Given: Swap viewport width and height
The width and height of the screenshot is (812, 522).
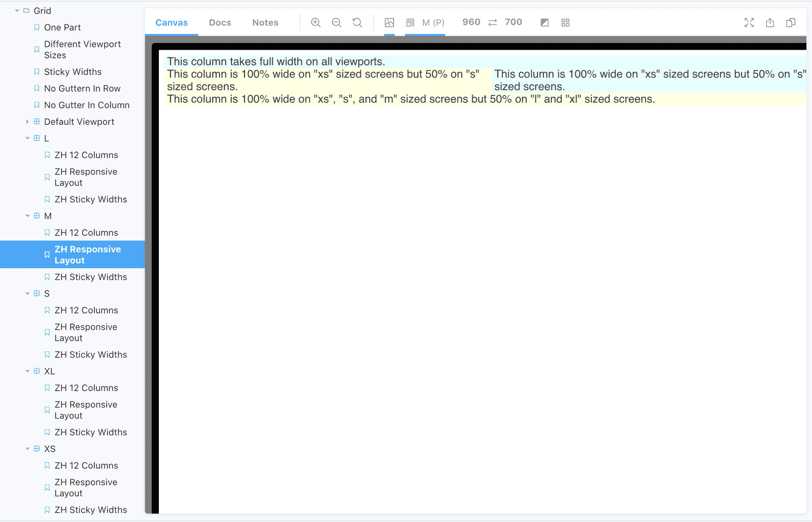Looking at the screenshot, I should coord(493,22).
